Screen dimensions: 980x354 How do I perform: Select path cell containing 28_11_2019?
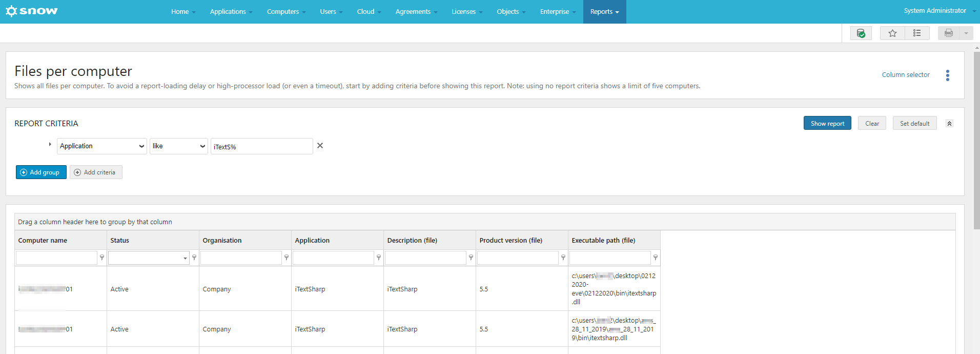click(614, 329)
